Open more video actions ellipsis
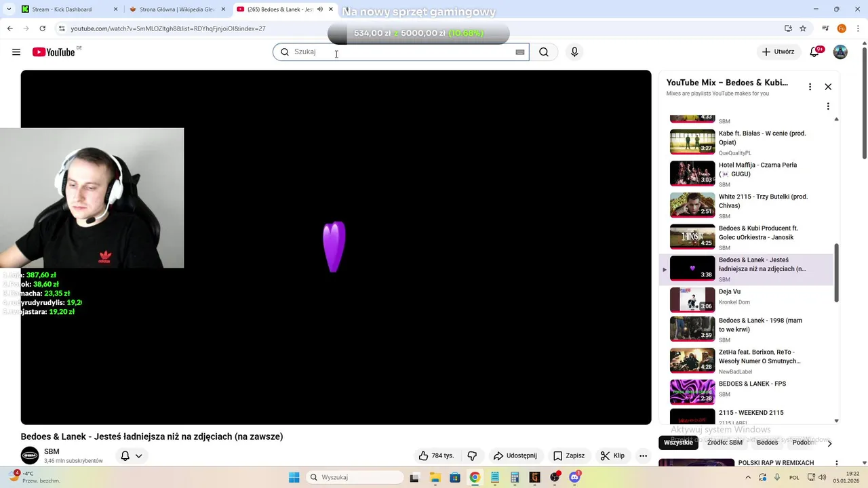This screenshot has width=868, height=488. tap(643, 456)
